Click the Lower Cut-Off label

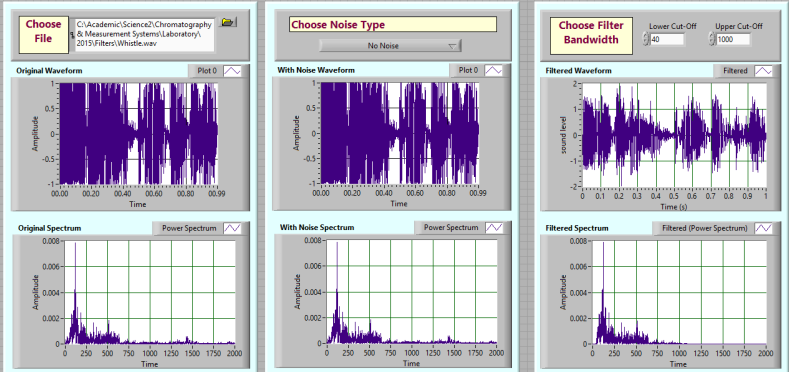(x=673, y=27)
